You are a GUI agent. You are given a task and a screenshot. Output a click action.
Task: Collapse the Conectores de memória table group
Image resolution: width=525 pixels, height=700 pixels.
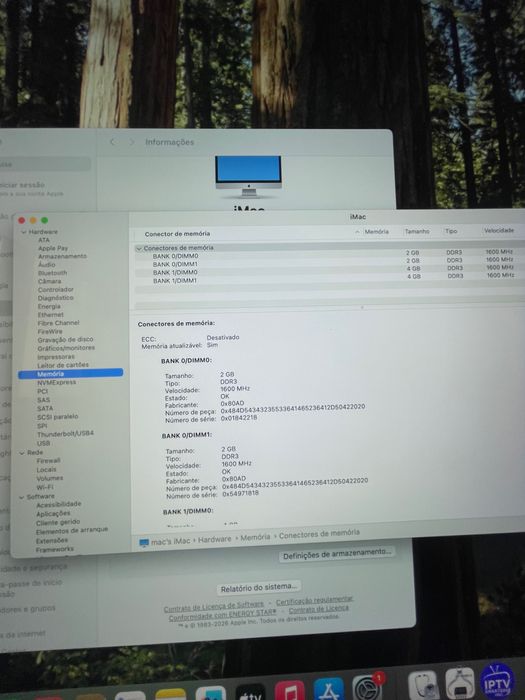tap(139, 248)
